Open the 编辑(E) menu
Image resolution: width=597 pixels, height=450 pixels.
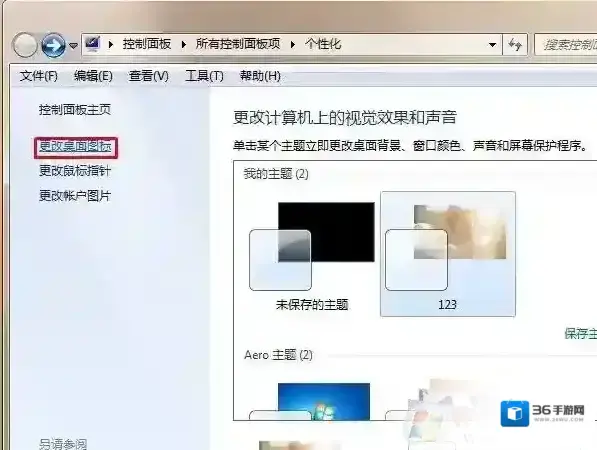[93, 76]
